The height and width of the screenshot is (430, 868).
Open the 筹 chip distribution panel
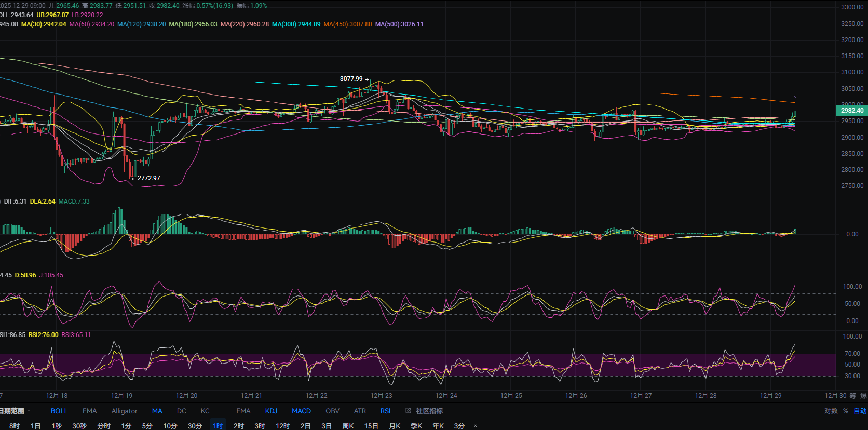(x=852, y=396)
